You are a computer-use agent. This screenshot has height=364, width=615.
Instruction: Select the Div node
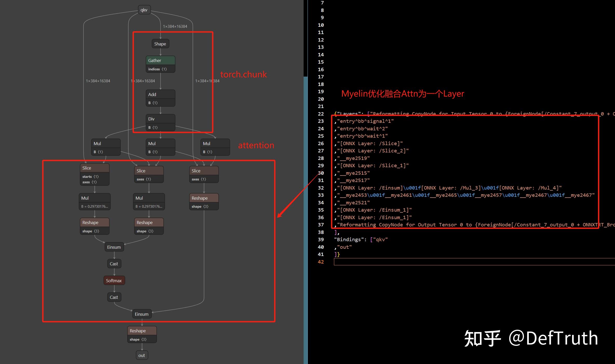point(160,119)
